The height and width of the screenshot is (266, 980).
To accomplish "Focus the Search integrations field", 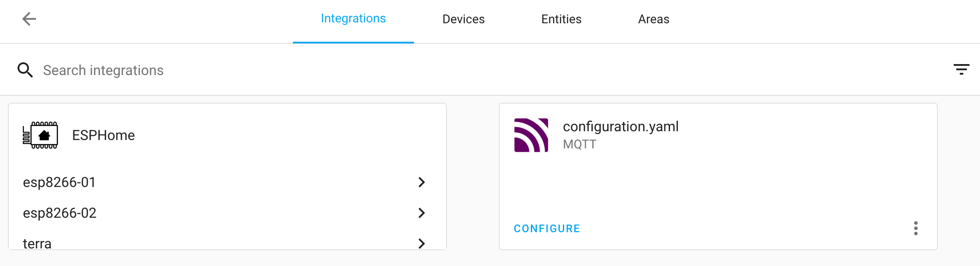I will click(263, 70).
